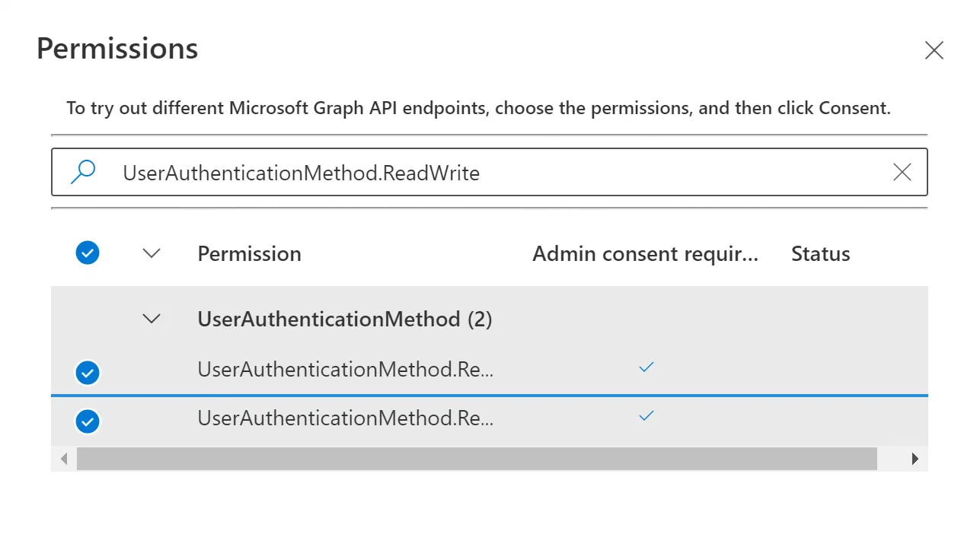Image resolution: width=980 pixels, height=547 pixels.
Task: Close the Permissions panel with the X
Action: pyautogui.click(x=934, y=51)
